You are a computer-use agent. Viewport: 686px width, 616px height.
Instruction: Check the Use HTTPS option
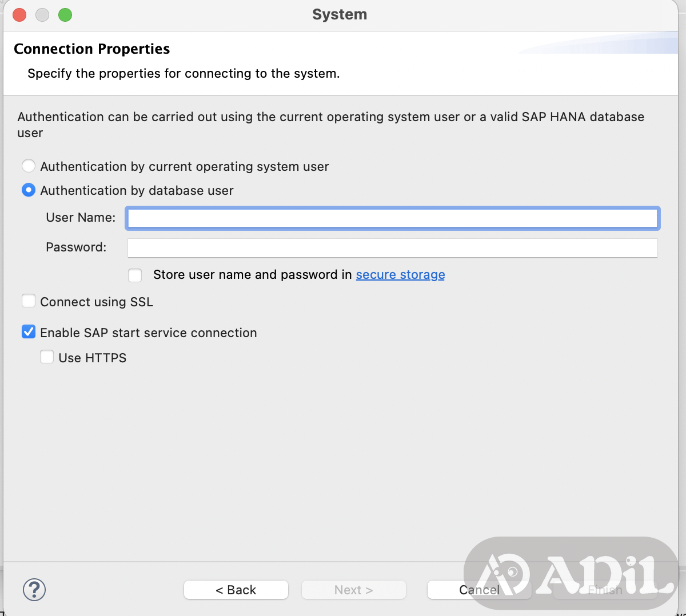tap(47, 357)
